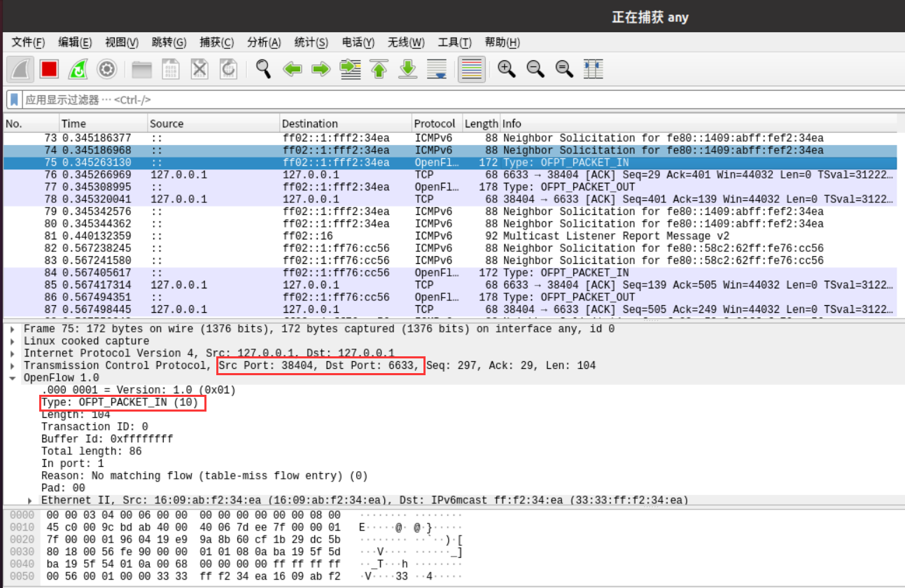Click the display filter input field
This screenshot has height=588, width=905.
462,100
